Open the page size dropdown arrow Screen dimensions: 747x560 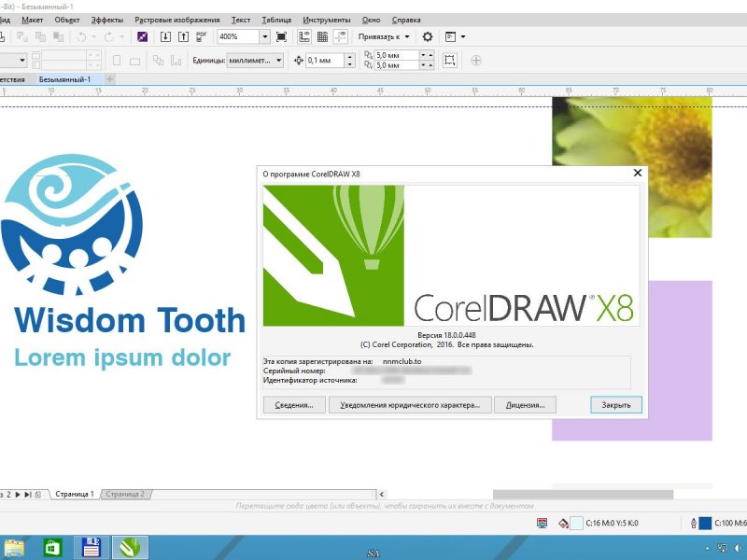coord(21,61)
